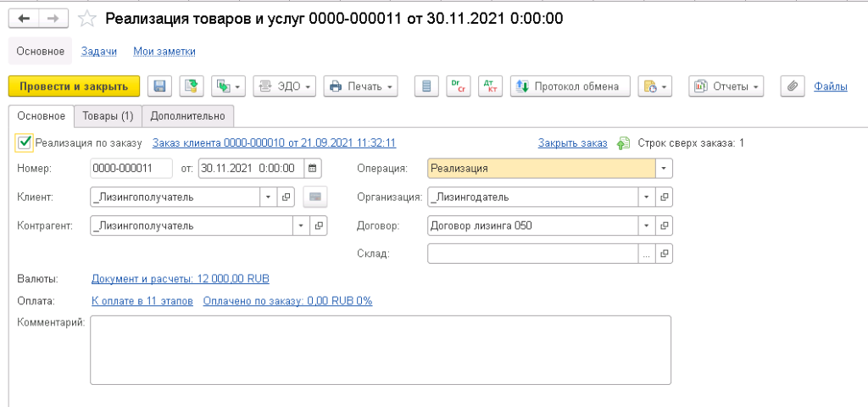
Task: Open the calendar picker in the date field
Action: [312, 168]
